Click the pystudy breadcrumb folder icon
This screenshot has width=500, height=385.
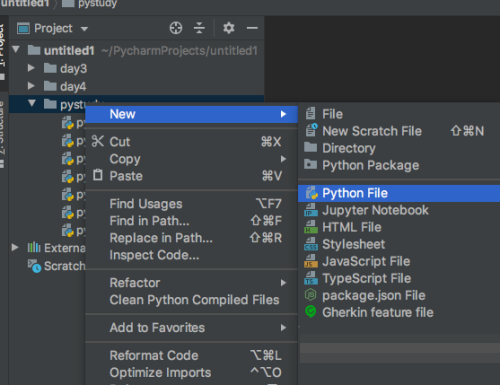68,3
